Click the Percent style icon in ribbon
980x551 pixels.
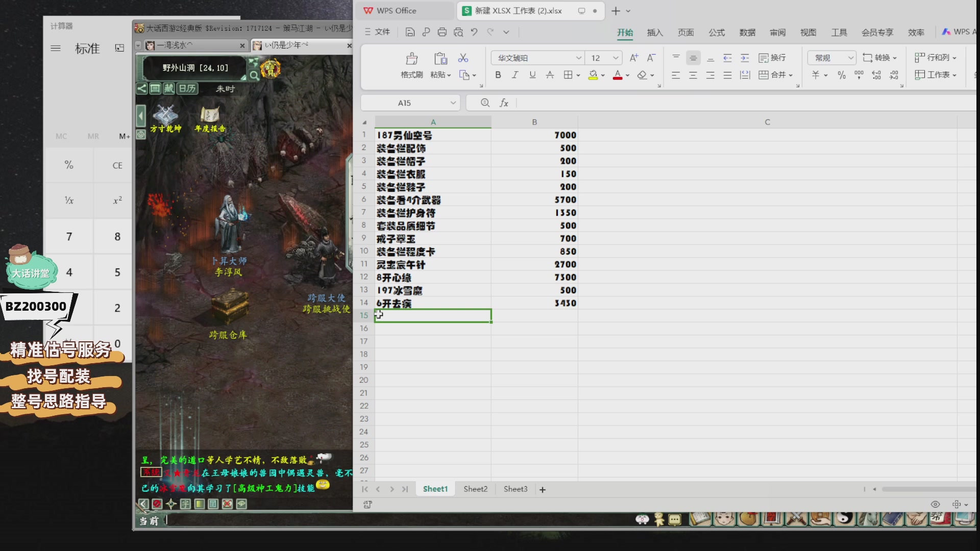(x=842, y=75)
